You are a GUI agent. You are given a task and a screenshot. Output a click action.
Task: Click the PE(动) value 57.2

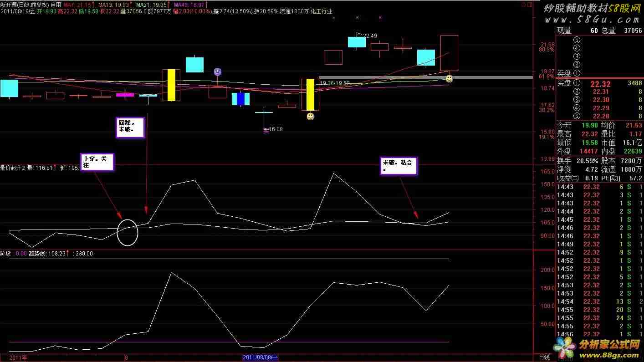point(635,178)
